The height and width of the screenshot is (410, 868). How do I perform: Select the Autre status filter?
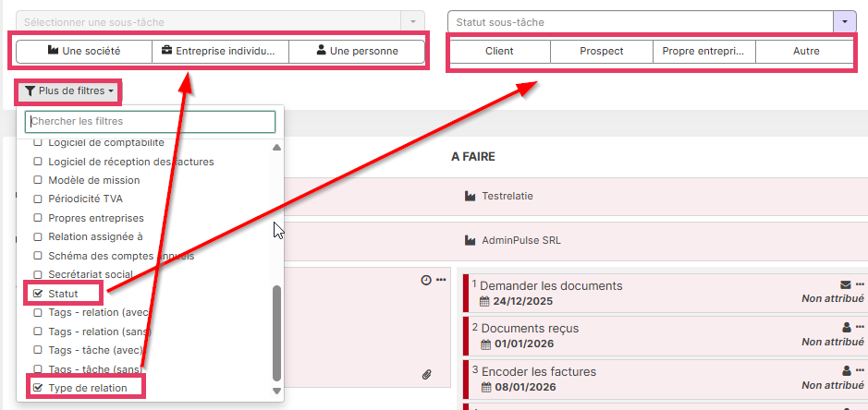pyautogui.click(x=805, y=52)
